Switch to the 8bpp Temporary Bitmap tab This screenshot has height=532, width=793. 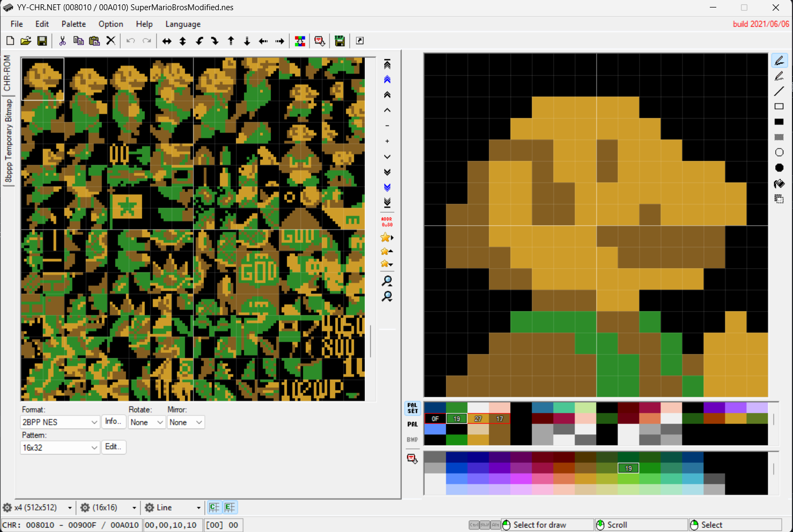pos(8,141)
